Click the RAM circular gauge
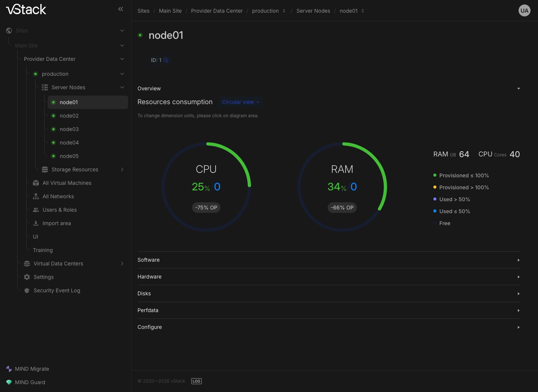This screenshot has height=392, width=538. (x=342, y=187)
